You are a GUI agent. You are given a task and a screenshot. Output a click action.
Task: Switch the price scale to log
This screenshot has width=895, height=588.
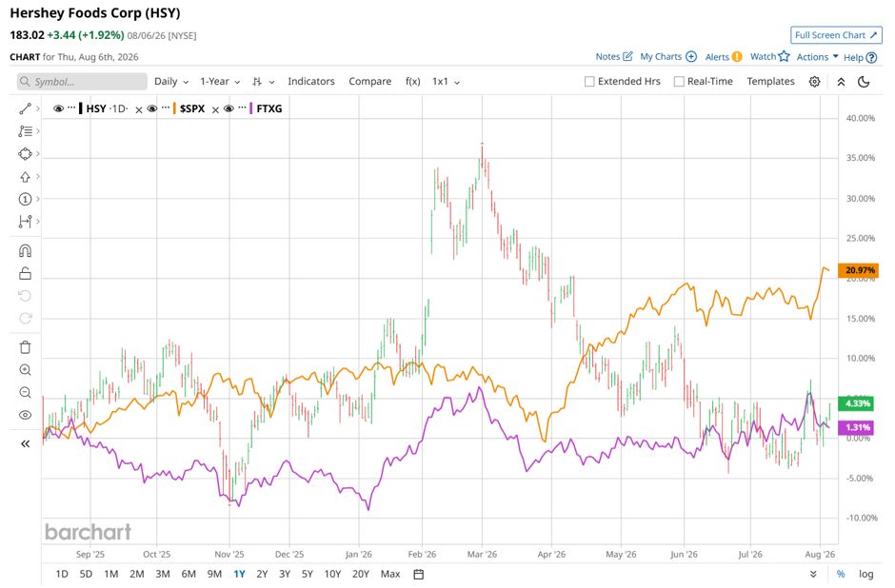865,575
